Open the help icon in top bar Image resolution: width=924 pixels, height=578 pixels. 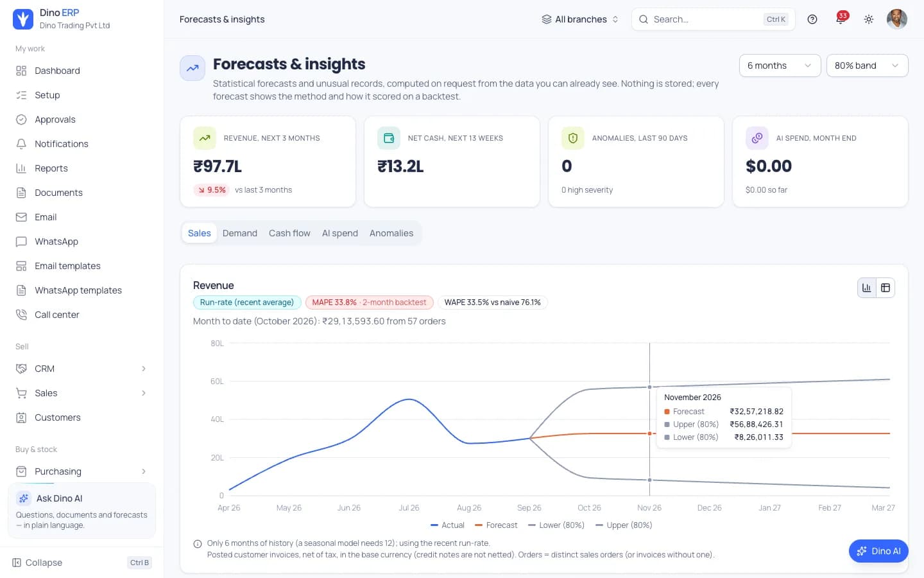812,19
